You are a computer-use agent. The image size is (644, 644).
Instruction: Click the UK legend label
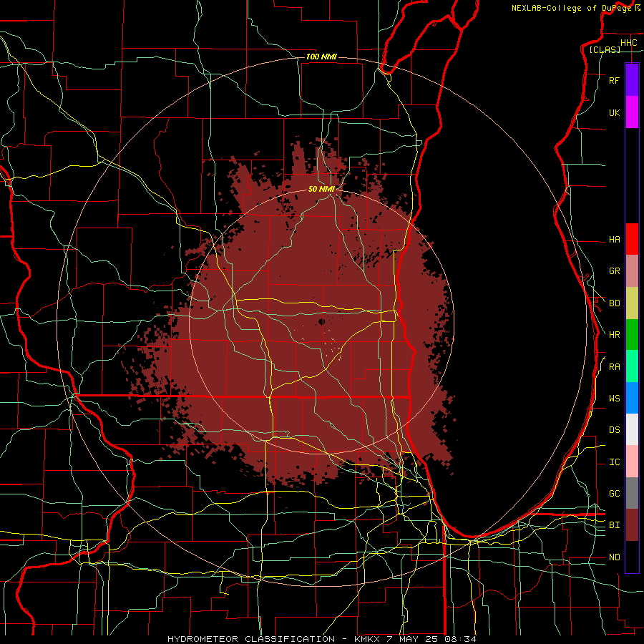pyautogui.click(x=614, y=112)
